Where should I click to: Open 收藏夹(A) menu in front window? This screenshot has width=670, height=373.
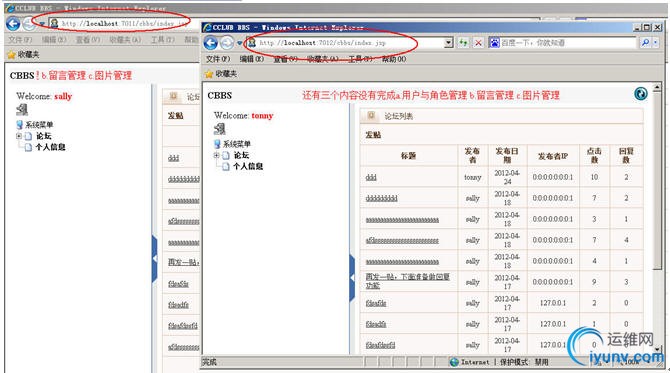pos(323,59)
